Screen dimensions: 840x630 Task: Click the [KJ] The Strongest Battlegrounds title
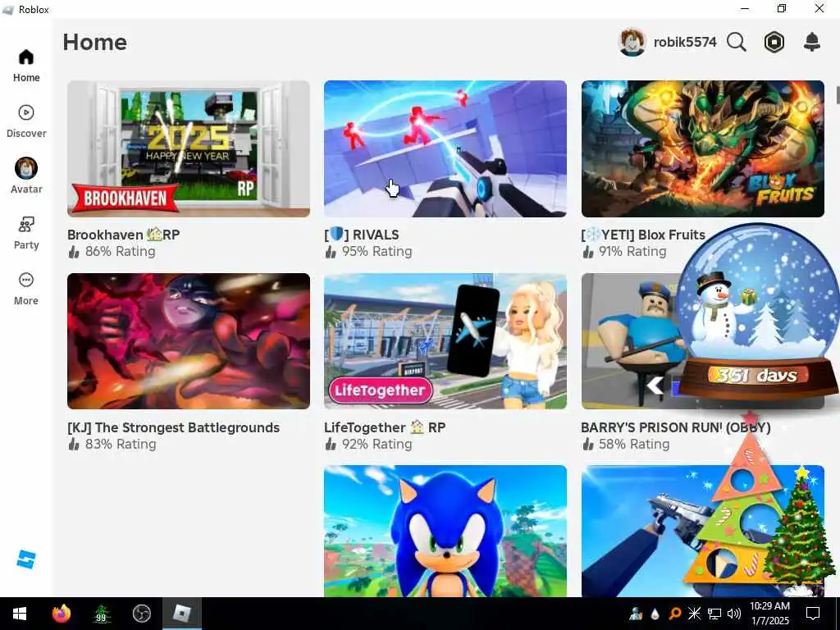tap(174, 427)
